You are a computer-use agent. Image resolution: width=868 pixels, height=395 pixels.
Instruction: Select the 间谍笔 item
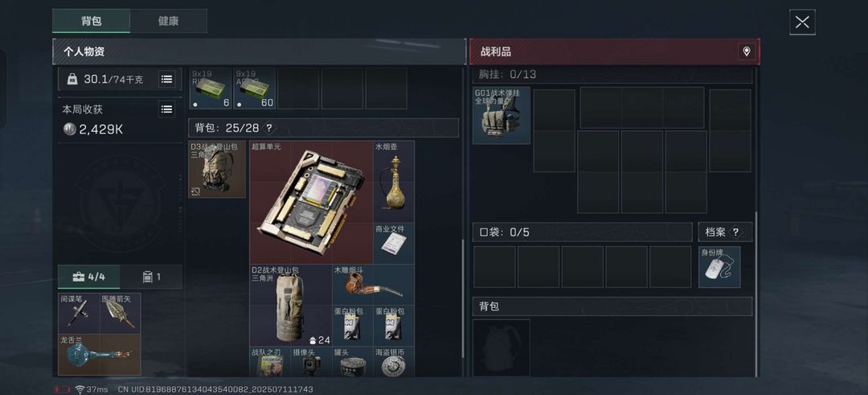tap(79, 313)
